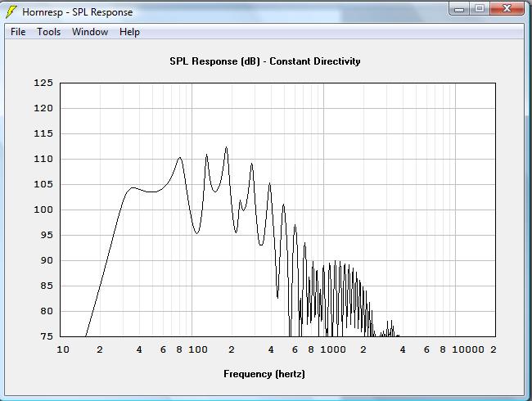Click the 'Hornresp - SPL Response' window title

[78, 12]
